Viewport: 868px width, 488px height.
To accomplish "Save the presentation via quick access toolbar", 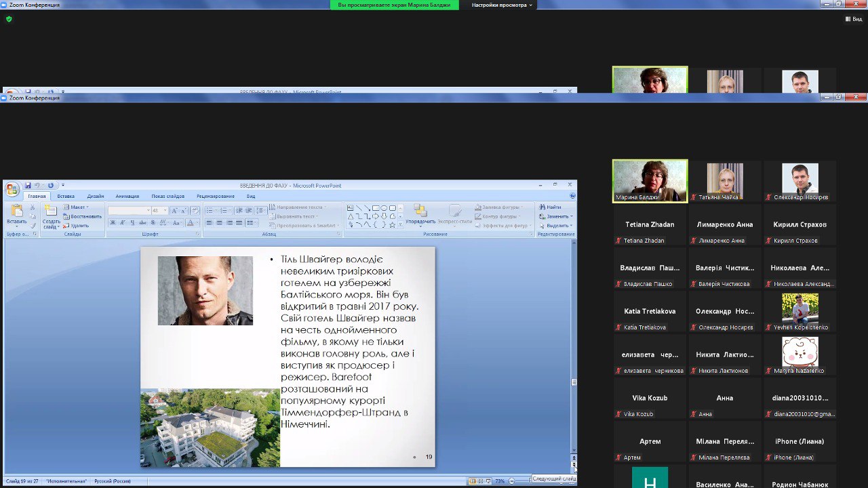I will [28, 185].
